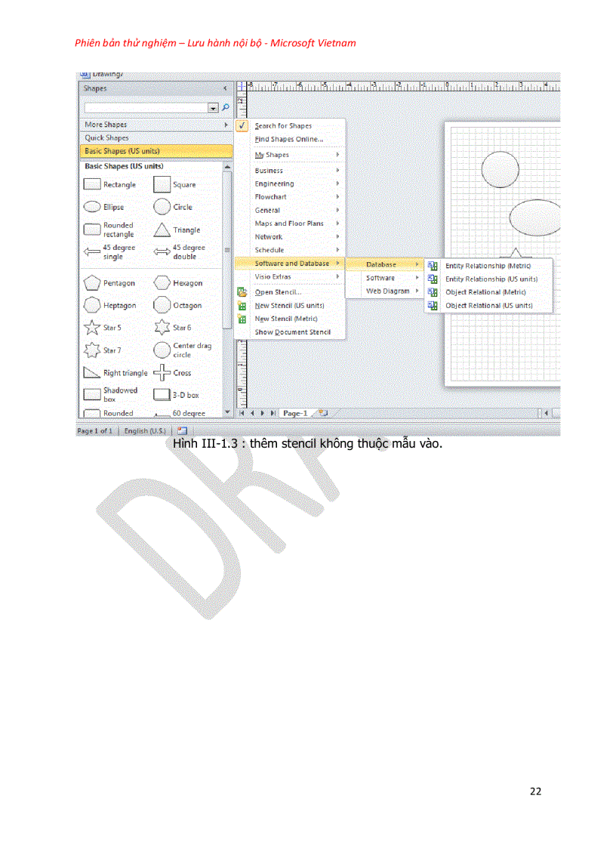Select the Center drag circle shape
The height and width of the screenshot is (848, 616).
(162, 349)
